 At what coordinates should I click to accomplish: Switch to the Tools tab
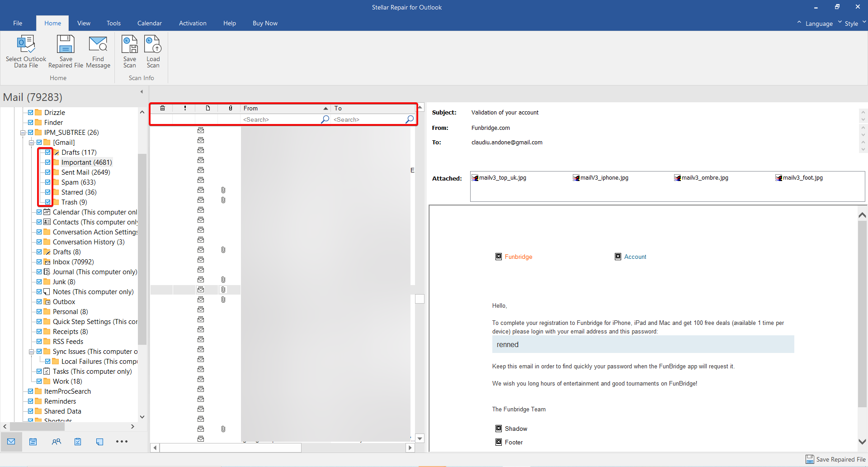tap(113, 23)
